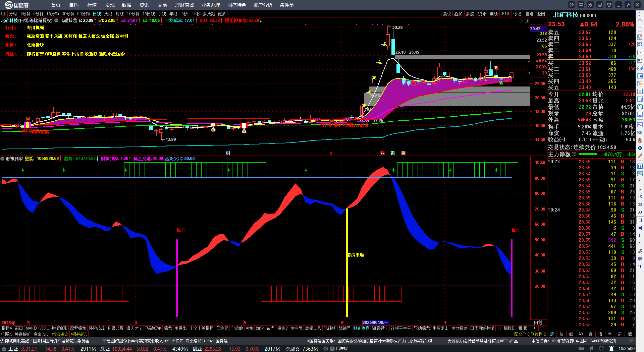Image resolution: width=644 pixels, height=352 pixels.
Task: Open the formula fx icon in title bar
Action: coord(590,5)
